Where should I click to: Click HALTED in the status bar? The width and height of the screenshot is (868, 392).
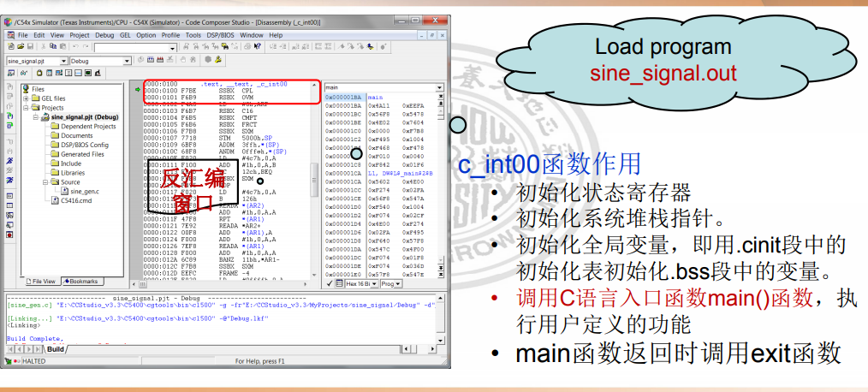(34, 361)
